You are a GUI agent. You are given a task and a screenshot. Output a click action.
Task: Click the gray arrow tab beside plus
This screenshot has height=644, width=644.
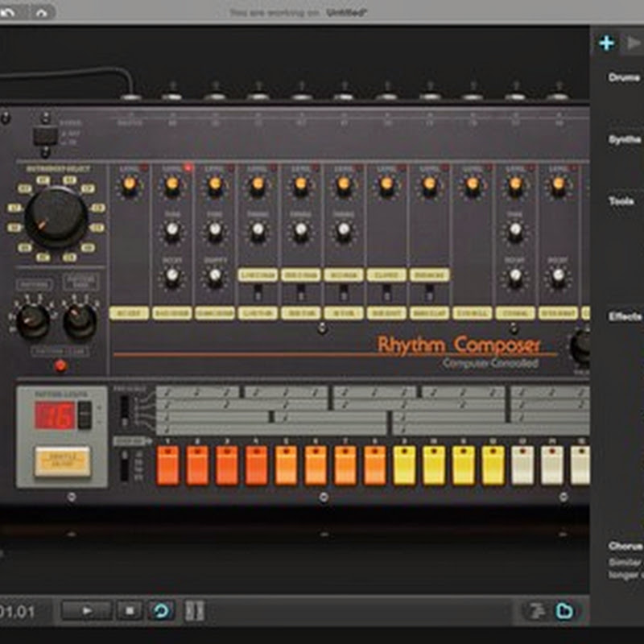(x=634, y=43)
